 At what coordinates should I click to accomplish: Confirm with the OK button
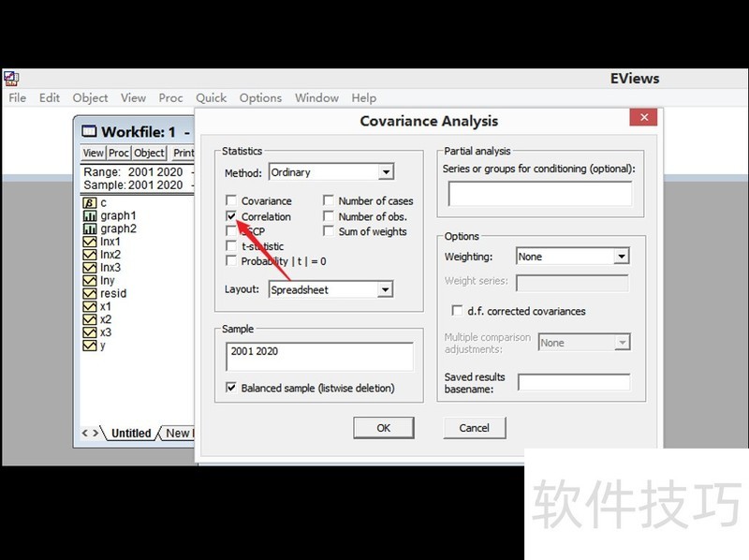[384, 428]
